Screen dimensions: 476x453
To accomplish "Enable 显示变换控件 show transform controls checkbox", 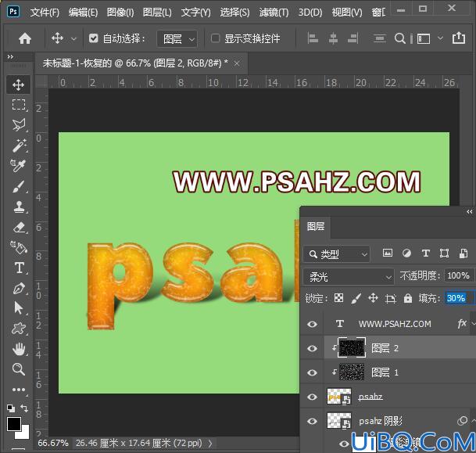I will coord(215,38).
